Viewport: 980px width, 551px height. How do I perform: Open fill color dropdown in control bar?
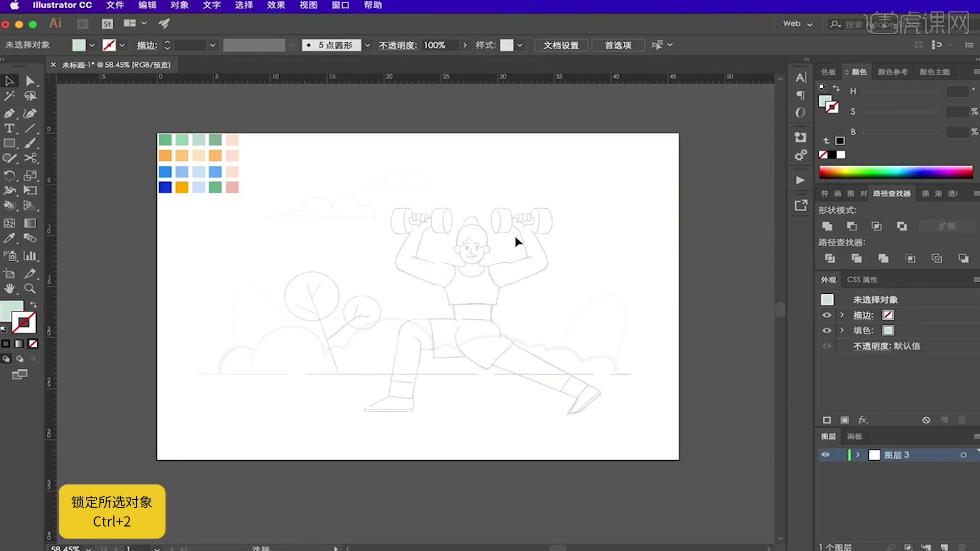[92, 45]
